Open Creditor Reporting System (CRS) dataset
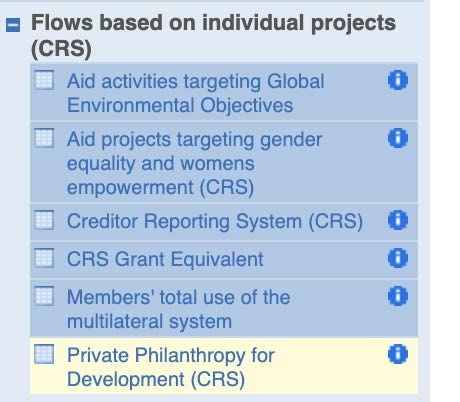This screenshot has height=402, width=460. [215, 221]
